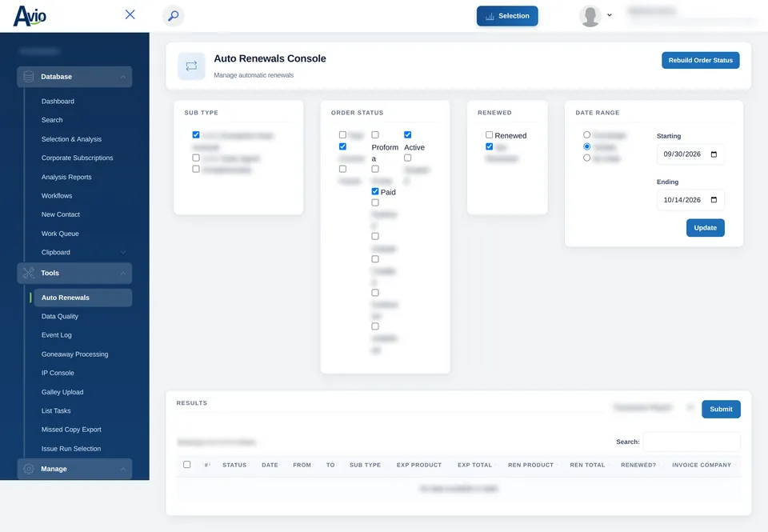Open Workflows in the sidebar
The height and width of the screenshot is (532, 768).
pyautogui.click(x=57, y=195)
